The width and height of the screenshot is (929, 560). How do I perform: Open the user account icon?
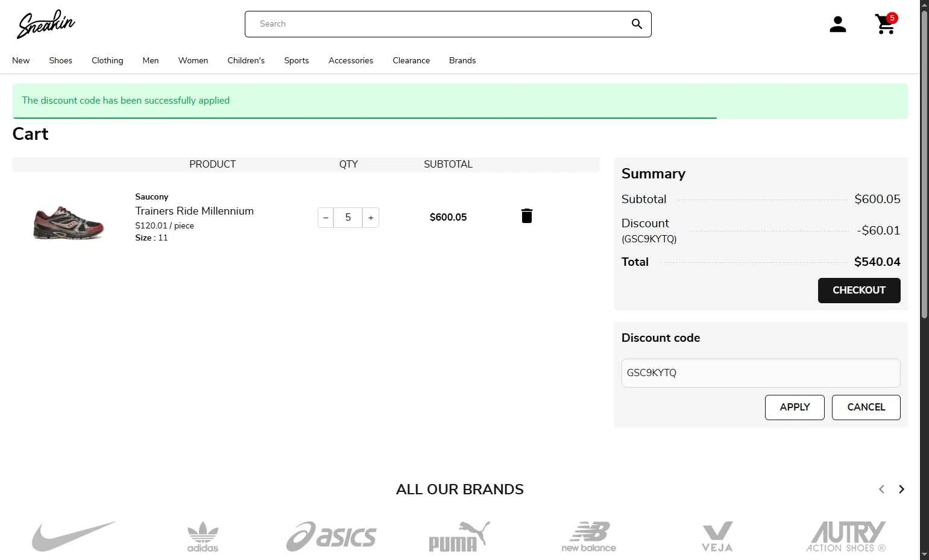[x=837, y=24]
